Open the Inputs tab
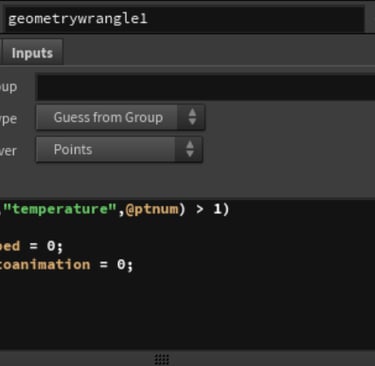This screenshot has height=366, width=375. [32, 53]
